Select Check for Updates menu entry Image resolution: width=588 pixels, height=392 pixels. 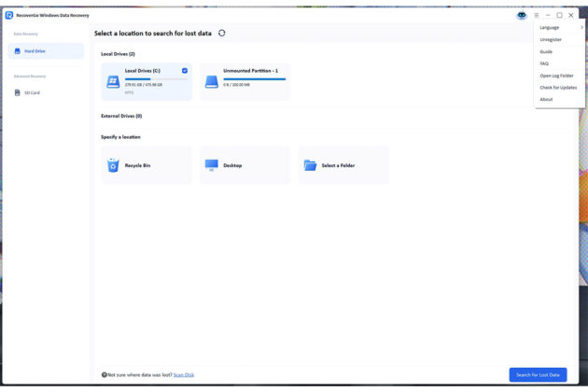pyautogui.click(x=559, y=88)
